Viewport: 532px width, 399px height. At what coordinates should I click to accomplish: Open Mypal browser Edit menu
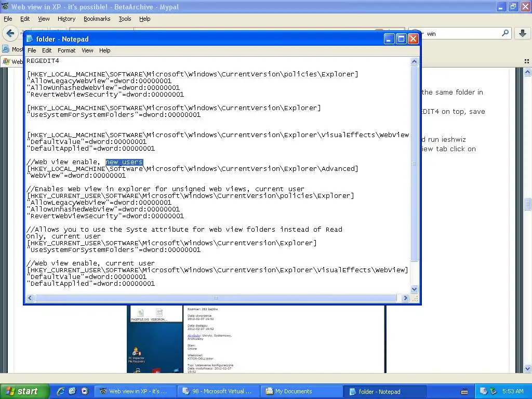pos(25,19)
